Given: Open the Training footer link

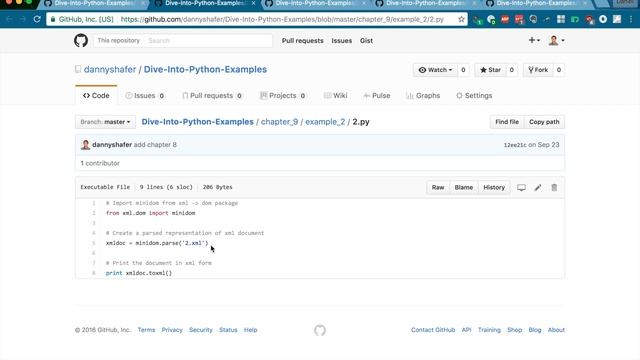Looking at the screenshot, I should 489,330.
